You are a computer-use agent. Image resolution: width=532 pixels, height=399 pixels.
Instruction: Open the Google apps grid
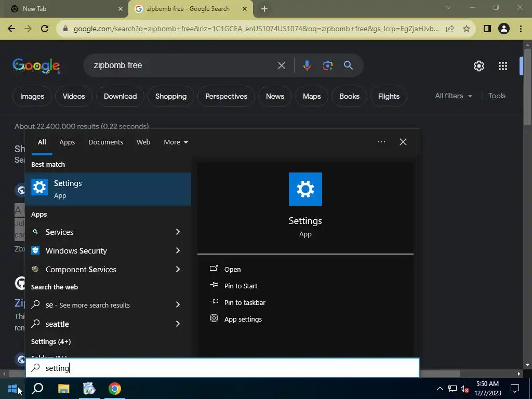tap(503, 66)
